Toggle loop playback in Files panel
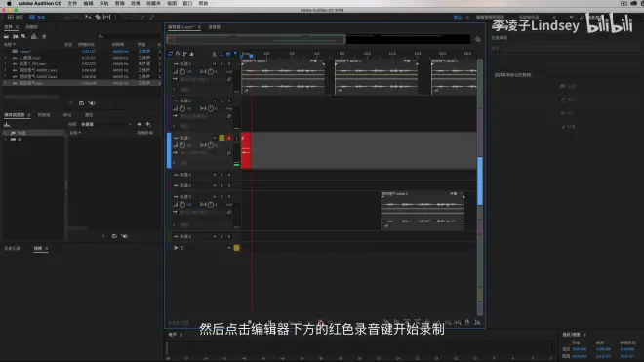 pyautogui.click(x=81, y=103)
